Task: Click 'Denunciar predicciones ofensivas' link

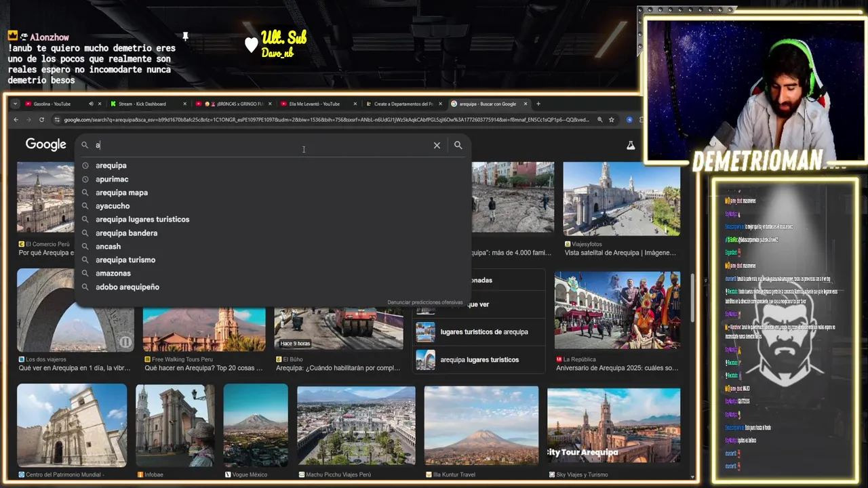Action: click(x=425, y=302)
